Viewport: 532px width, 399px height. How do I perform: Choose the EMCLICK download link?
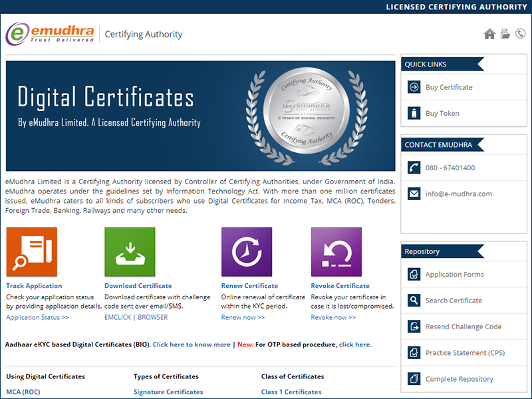pyautogui.click(x=118, y=317)
